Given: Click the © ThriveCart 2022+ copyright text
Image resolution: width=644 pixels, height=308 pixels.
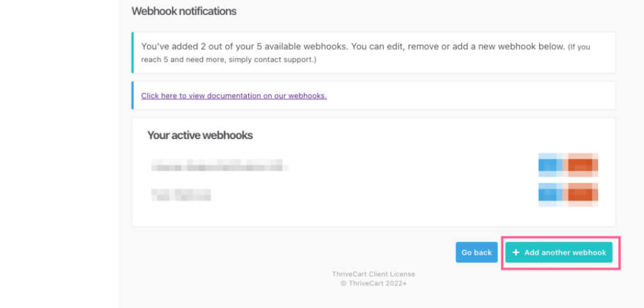Looking at the screenshot, I should (374, 283).
